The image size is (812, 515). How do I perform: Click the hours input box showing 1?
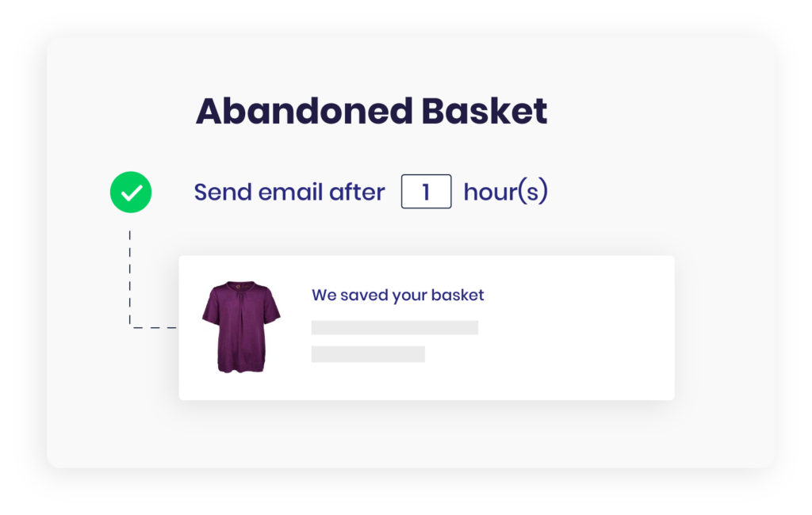coord(426,192)
